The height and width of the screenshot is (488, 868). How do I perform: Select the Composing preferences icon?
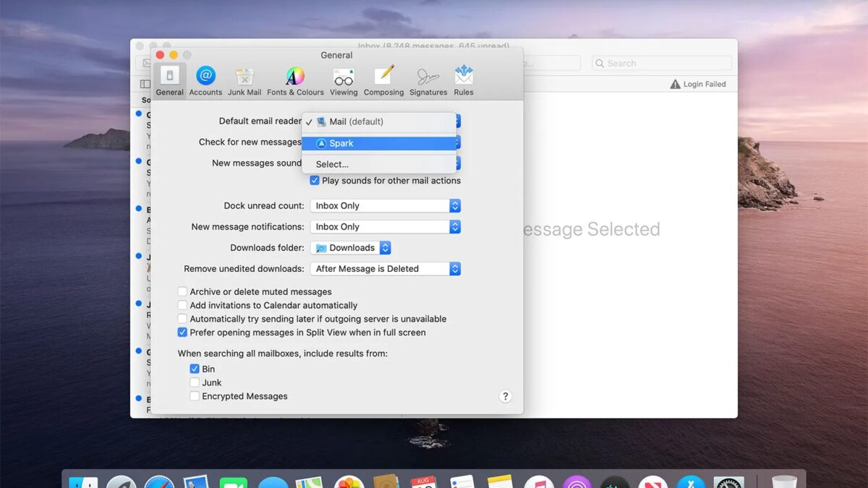pyautogui.click(x=383, y=78)
